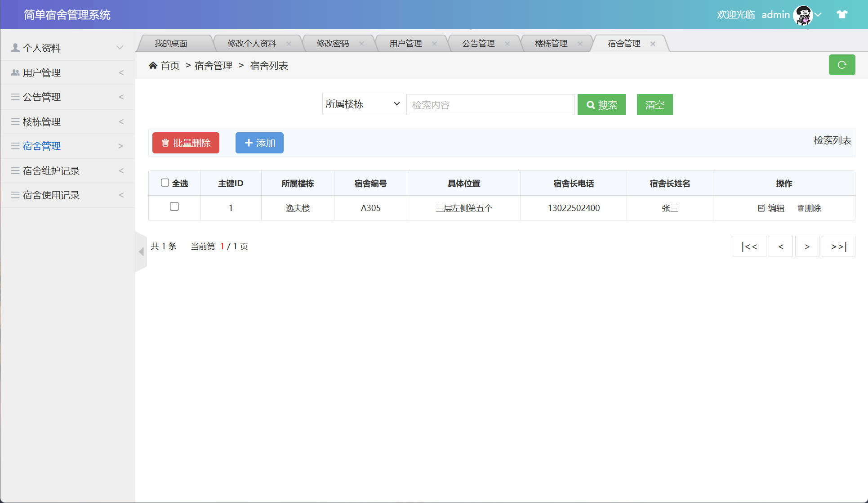Check the checkbox for record ID 1

tap(174, 207)
